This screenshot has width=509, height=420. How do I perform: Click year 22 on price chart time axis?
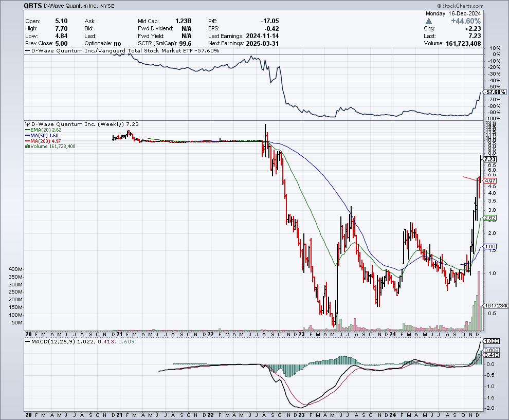pyautogui.click(x=210, y=334)
